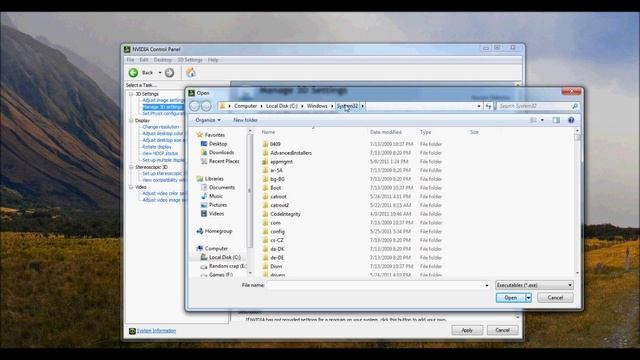Open the File name history dropdown arrow
The image size is (640, 360).
click(487, 285)
